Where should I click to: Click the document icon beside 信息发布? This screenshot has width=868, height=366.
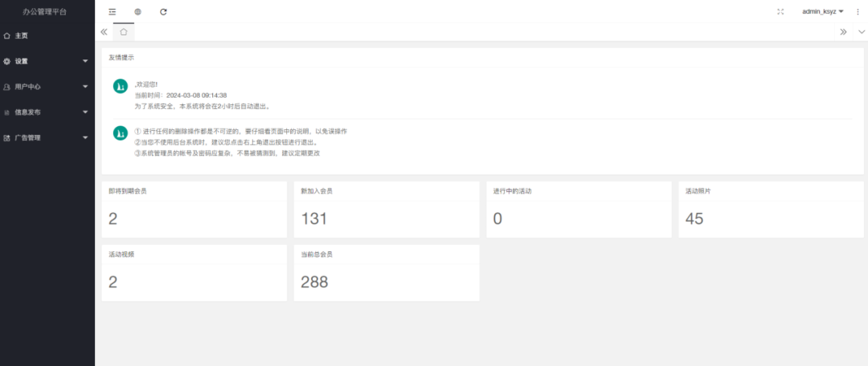pyautogui.click(x=6, y=112)
